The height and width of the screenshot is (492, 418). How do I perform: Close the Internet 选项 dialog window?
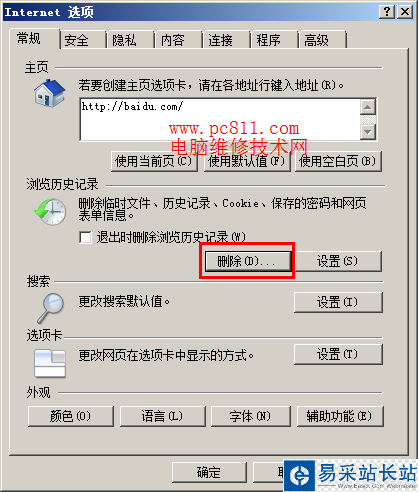click(x=405, y=12)
